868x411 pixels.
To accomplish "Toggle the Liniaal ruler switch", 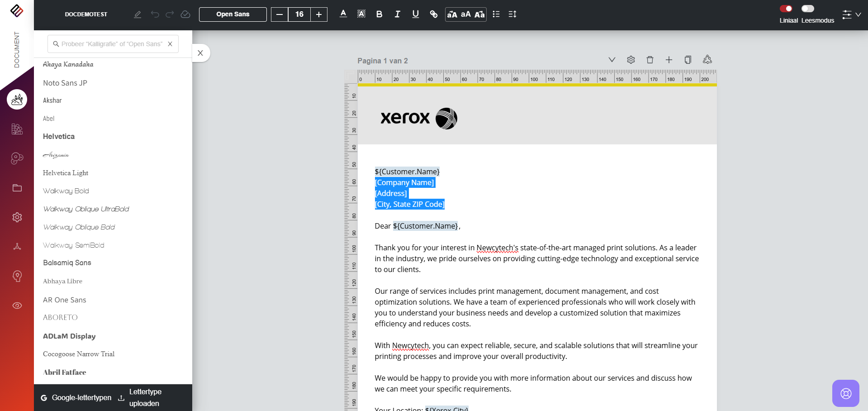I will (x=786, y=9).
